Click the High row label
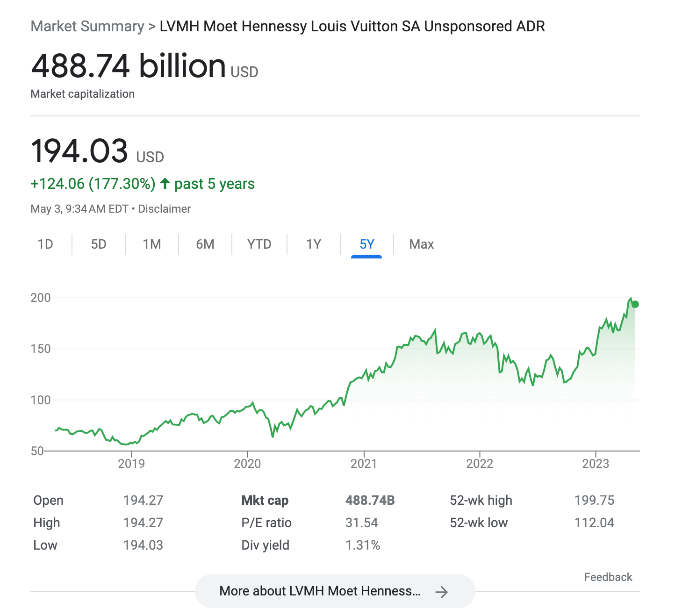 (x=46, y=523)
